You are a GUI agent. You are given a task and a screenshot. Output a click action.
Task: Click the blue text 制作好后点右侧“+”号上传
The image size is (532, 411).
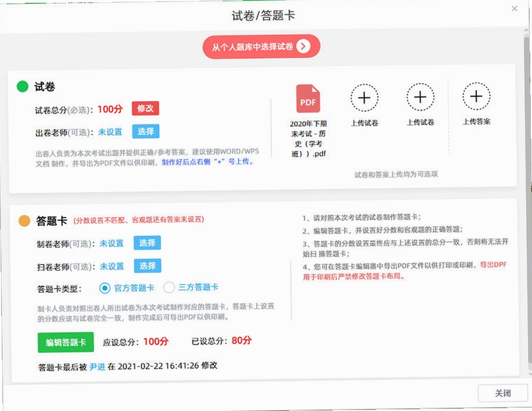207,162
